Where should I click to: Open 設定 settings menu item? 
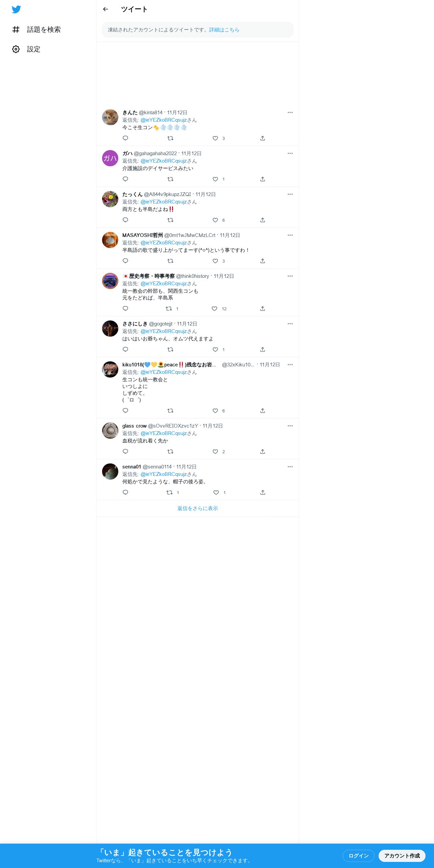[26, 49]
